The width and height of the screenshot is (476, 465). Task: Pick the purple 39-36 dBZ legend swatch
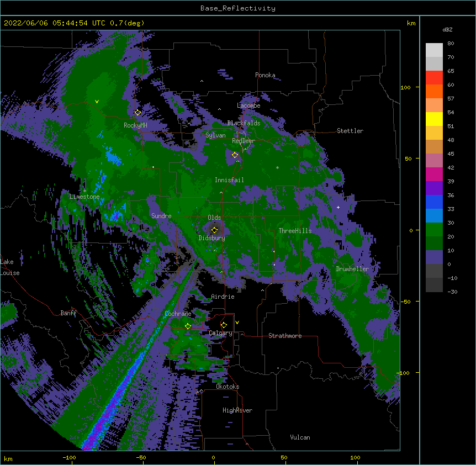[x=434, y=188]
